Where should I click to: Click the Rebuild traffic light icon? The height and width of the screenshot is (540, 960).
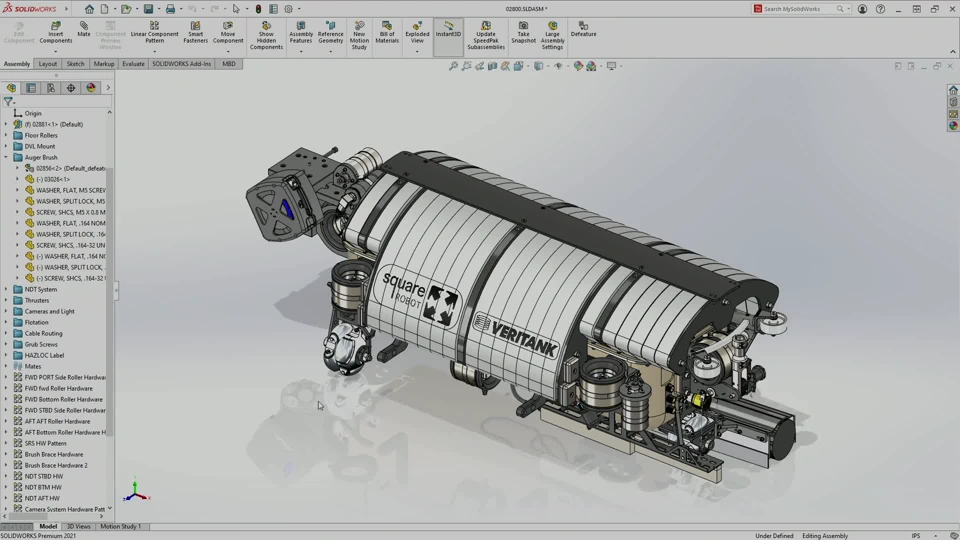click(x=258, y=9)
